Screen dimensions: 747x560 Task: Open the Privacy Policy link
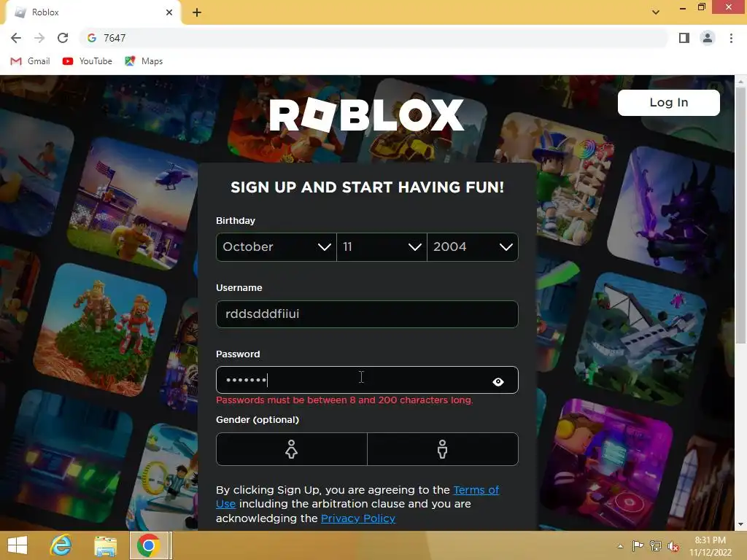pyautogui.click(x=357, y=518)
